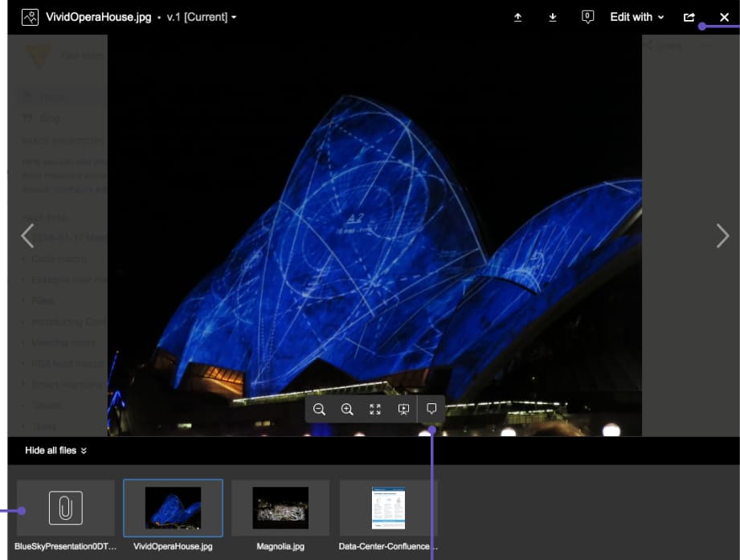This screenshot has height=560, width=740.
Task: Add a pinned comment using the speech bubble icon
Action: 431,409
